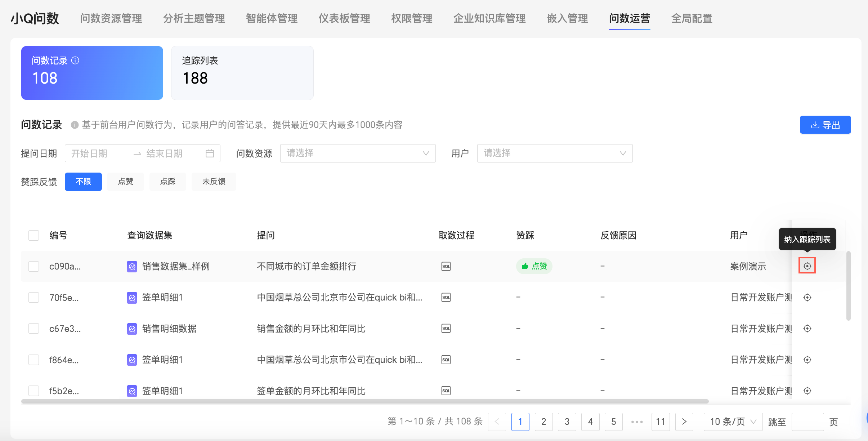The height and width of the screenshot is (441, 868).
Task: Add row c67e3 to tracking list
Action: pos(807,328)
